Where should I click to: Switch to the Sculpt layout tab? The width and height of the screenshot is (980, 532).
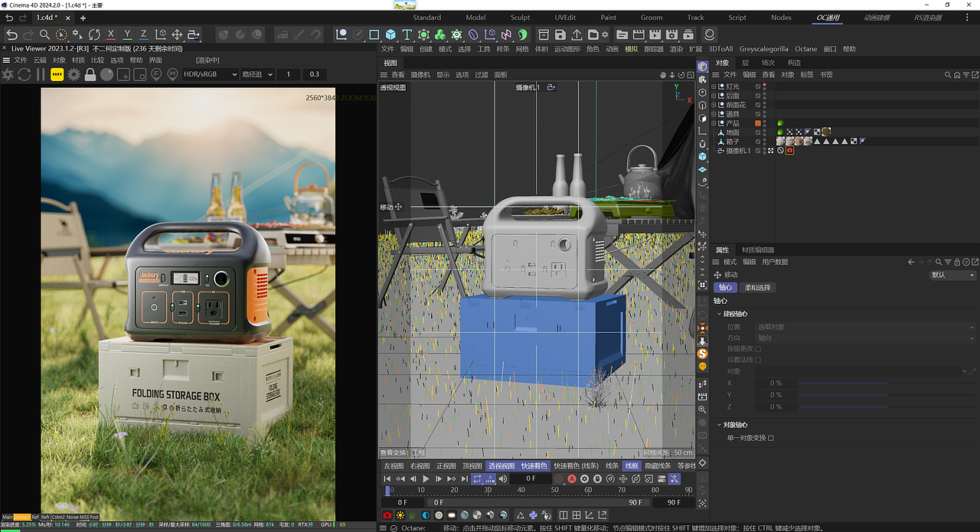point(520,17)
